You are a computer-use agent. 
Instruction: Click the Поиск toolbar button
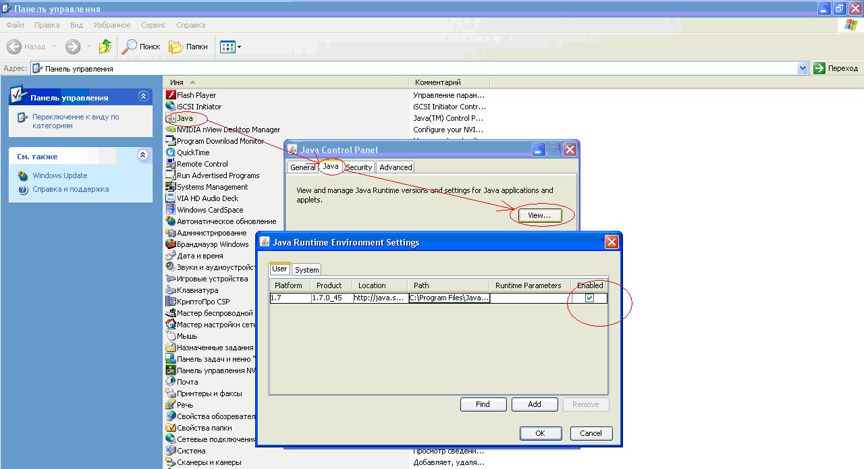pyautogui.click(x=142, y=47)
